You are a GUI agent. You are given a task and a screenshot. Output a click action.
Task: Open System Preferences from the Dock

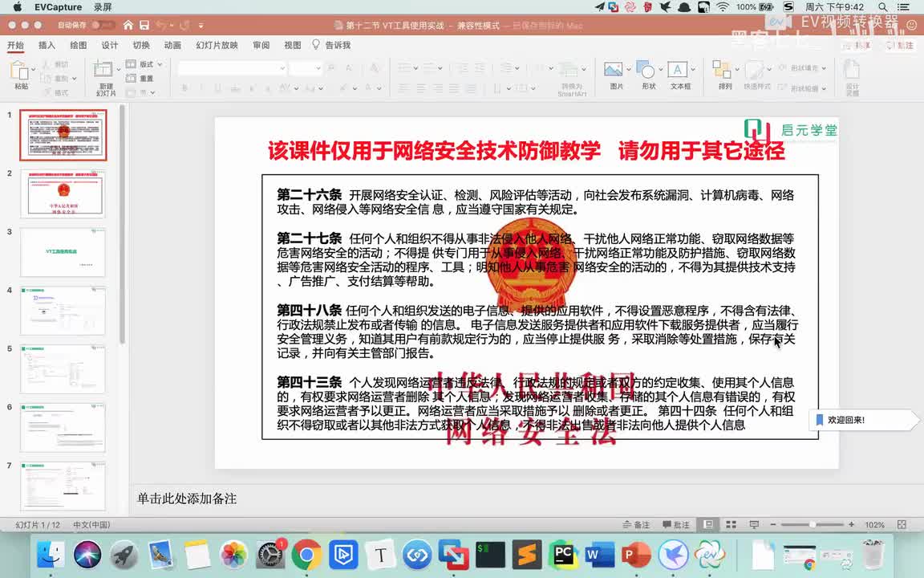pos(270,555)
